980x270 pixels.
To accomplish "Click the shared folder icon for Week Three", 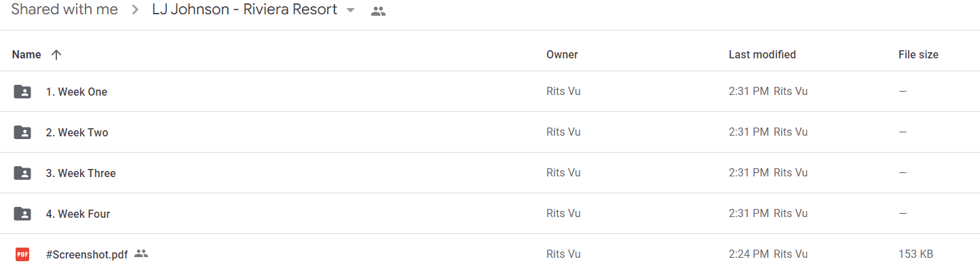I will 22,173.
